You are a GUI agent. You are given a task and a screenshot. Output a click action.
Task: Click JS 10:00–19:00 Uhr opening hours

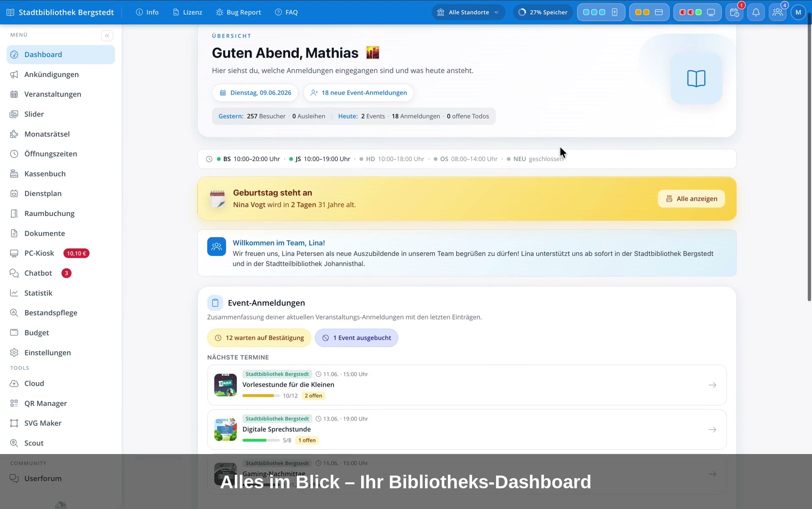coord(320,159)
